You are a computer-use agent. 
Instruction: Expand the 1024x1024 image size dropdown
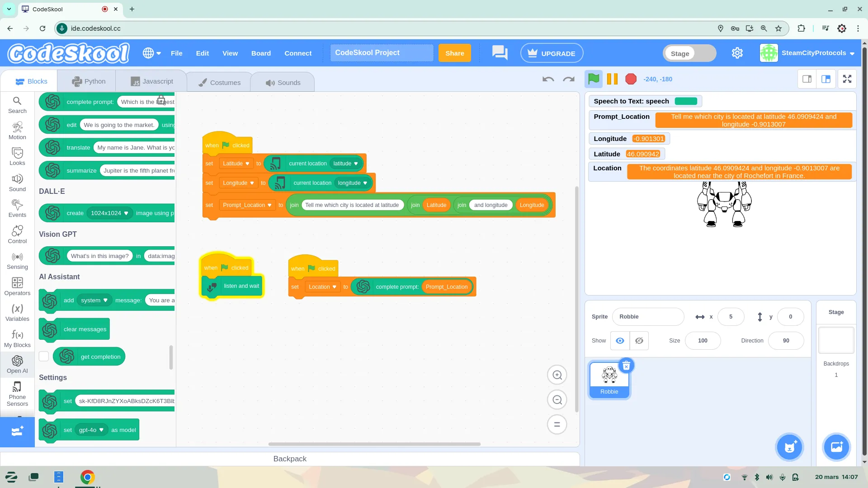pyautogui.click(x=109, y=213)
